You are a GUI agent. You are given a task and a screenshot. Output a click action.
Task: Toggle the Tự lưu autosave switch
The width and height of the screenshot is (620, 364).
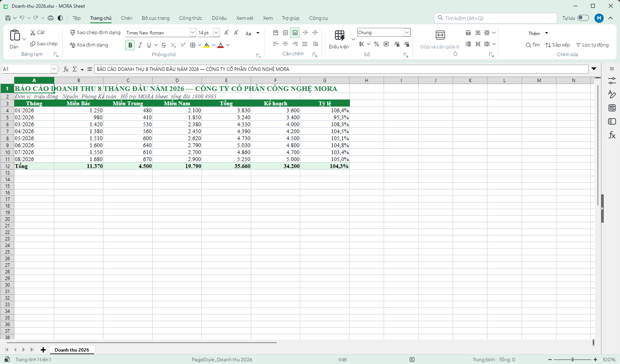pos(583,18)
